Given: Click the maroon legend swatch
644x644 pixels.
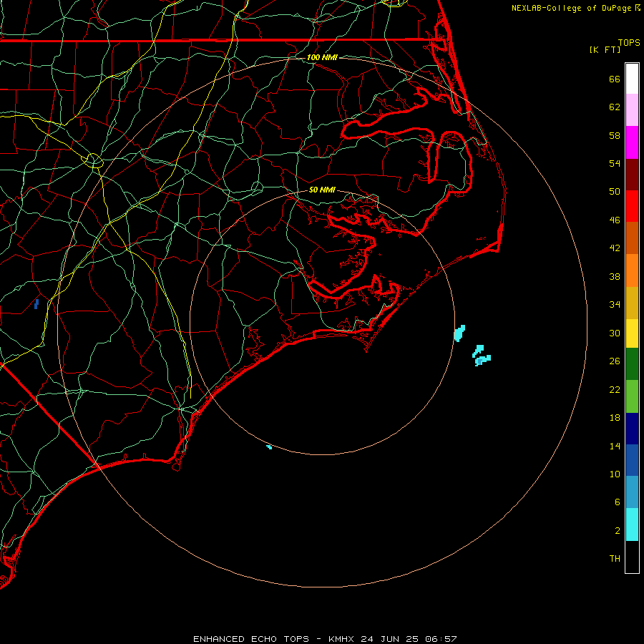Looking at the screenshot, I should [x=632, y=175].
